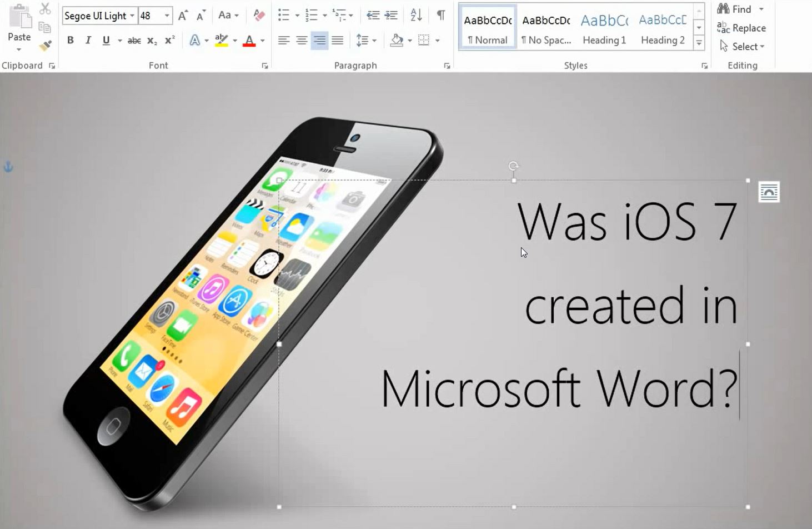
Task: Apply the No Spacing style
Action: [x=546, y=29]
